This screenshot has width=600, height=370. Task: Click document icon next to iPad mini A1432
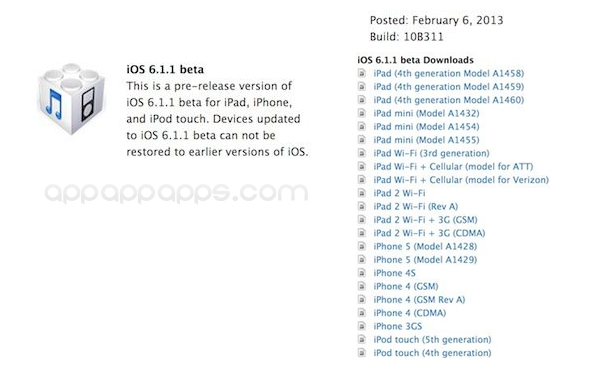(x=362, y=113)
